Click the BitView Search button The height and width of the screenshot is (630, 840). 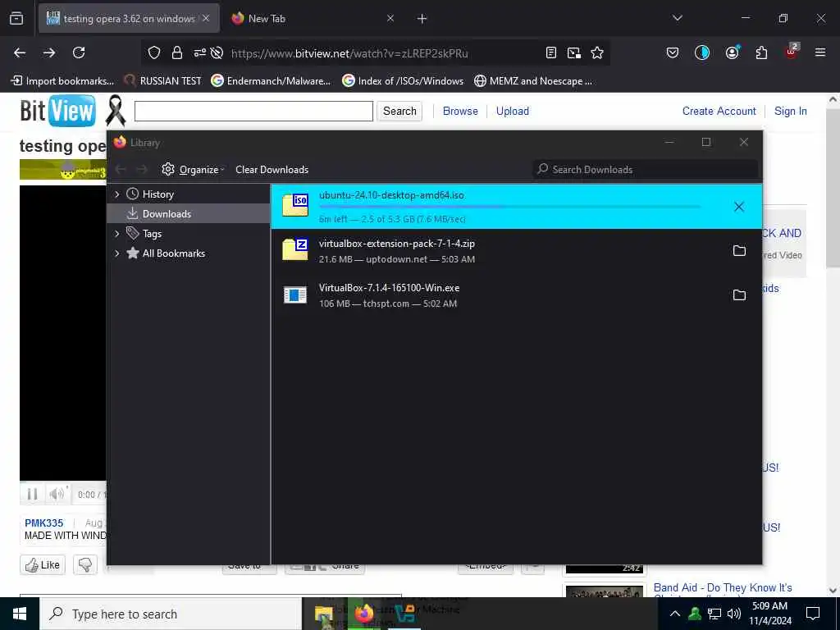point(399,111)
